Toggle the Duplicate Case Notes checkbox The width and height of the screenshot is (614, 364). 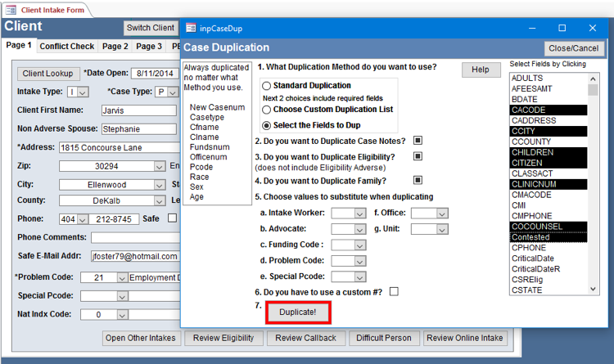pos(418,141)
